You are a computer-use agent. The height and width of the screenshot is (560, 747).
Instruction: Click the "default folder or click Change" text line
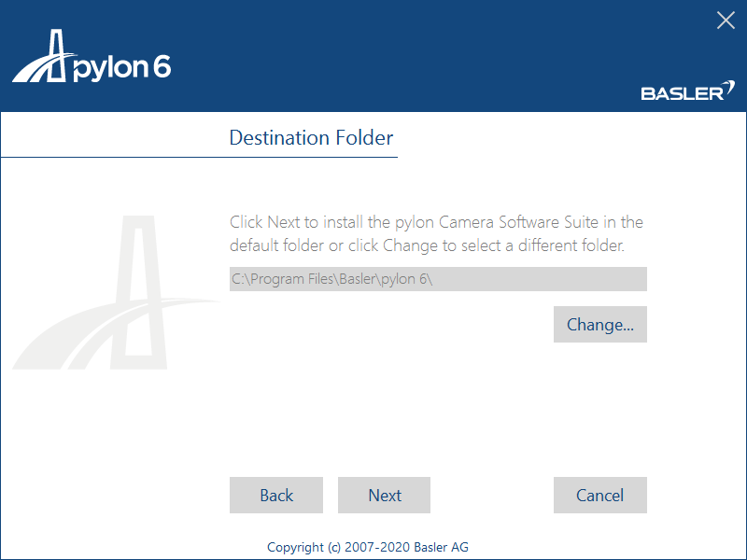[427, 246]
